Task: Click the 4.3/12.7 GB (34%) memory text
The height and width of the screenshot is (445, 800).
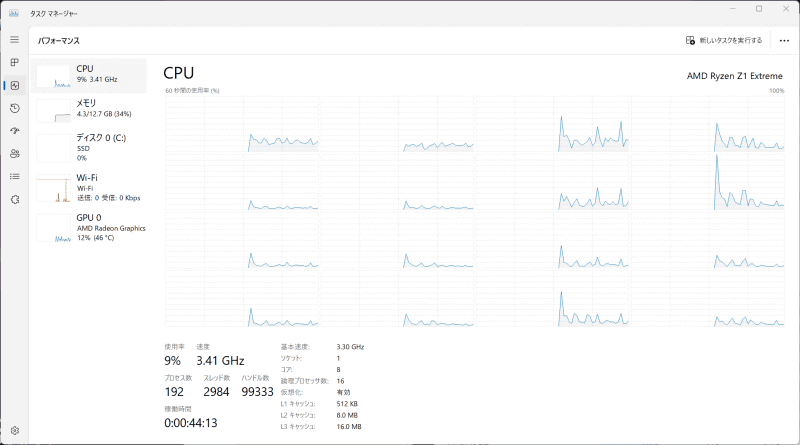Action: [x=104, y=114]
